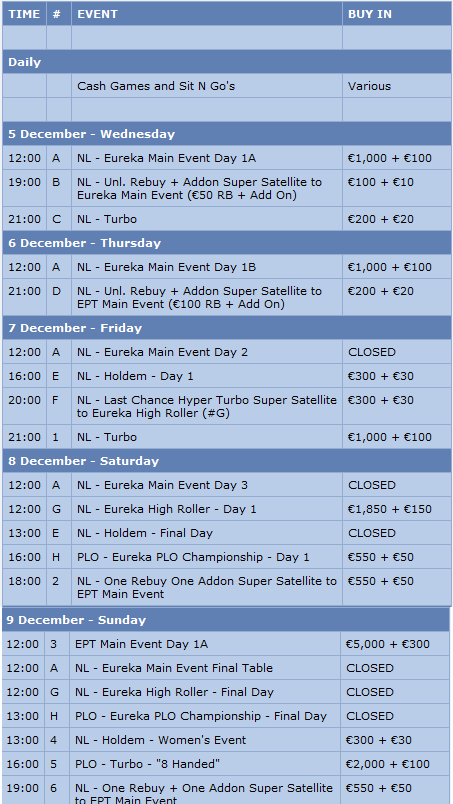Click Last Chance Hyper Turbo Super Satellite entry

(x=207, y=406)
